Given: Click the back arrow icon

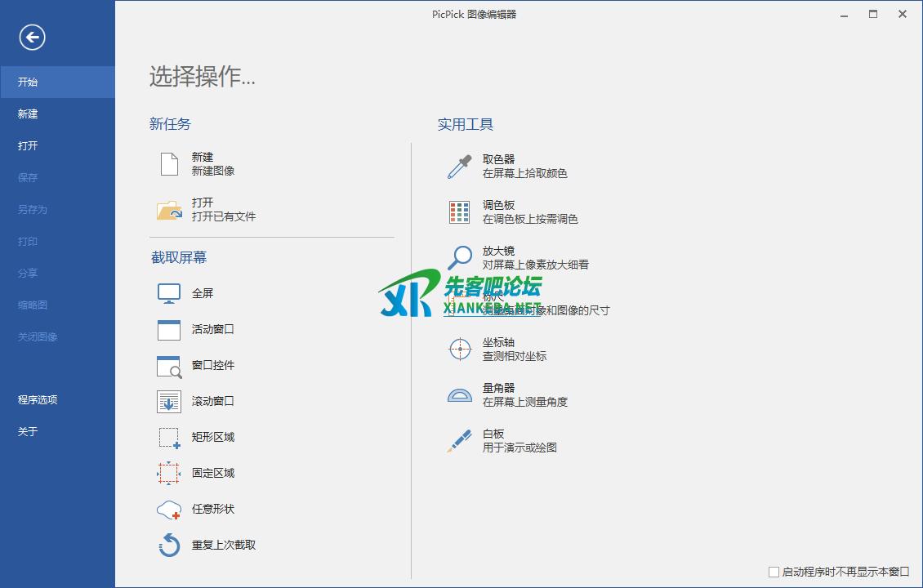Looking at the screenshot, I should coord(33,37).
